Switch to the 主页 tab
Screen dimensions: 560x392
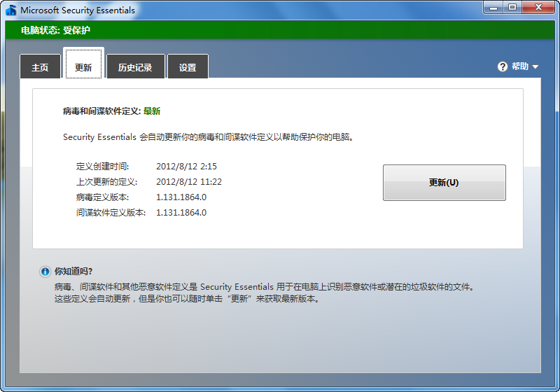pos(40,68)
